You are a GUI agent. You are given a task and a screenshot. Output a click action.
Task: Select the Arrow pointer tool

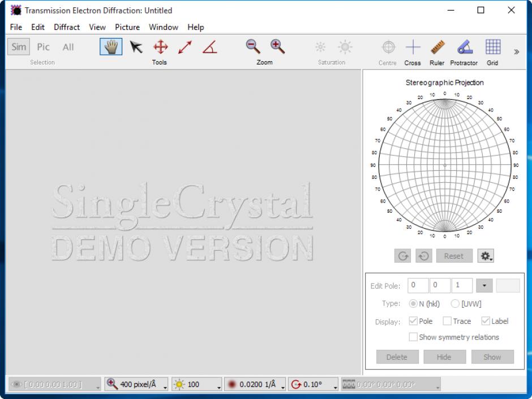(x=136, y=47)
